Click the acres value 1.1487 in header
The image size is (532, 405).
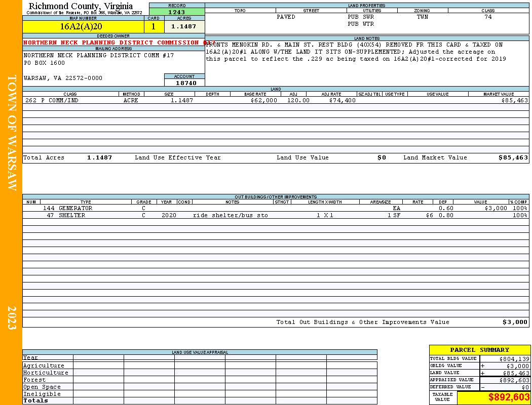(x=184, y=26)
